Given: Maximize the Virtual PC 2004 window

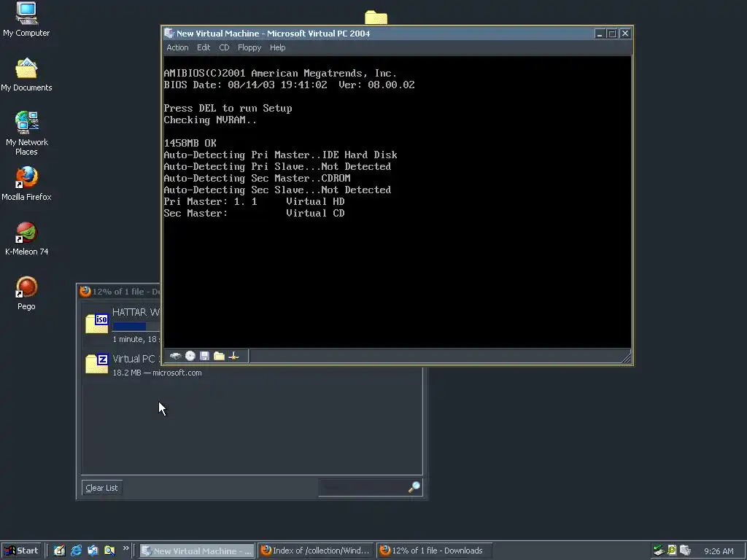Looking at the screenshot, I should click(612, 34).
